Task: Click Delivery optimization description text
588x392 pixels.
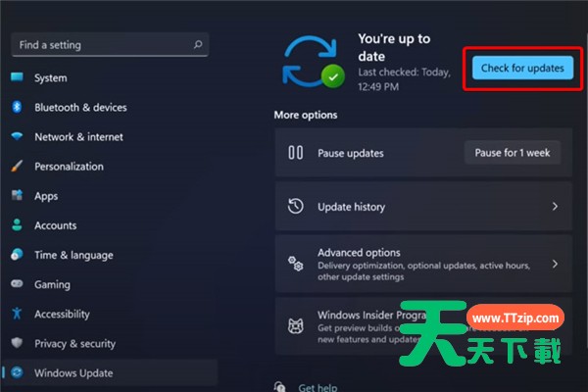Action: tap(423, 271)
